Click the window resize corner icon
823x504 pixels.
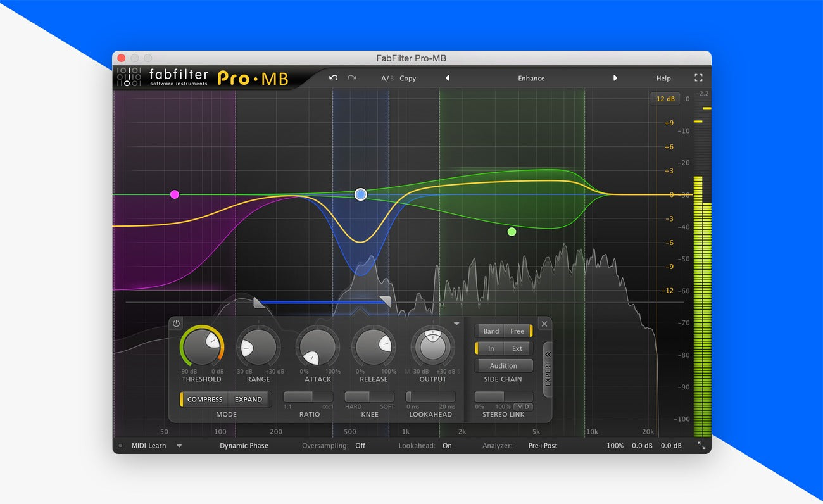click(701, 445)
